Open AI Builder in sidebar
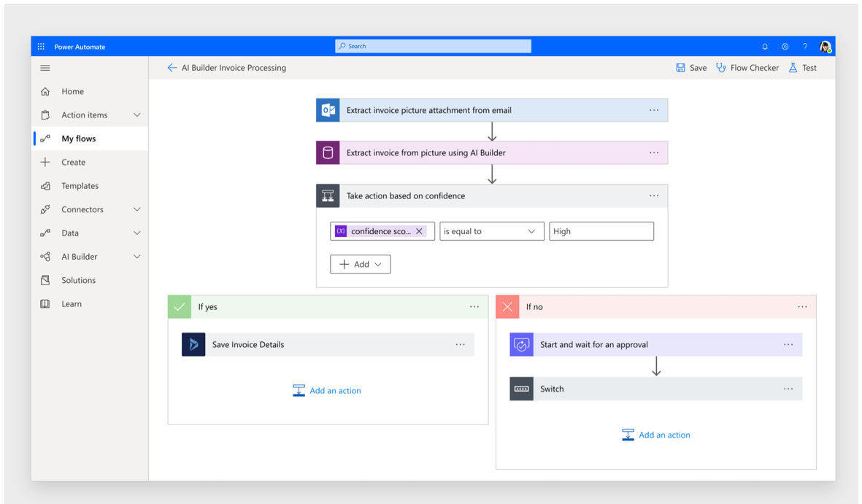 [x=79, y=257]
